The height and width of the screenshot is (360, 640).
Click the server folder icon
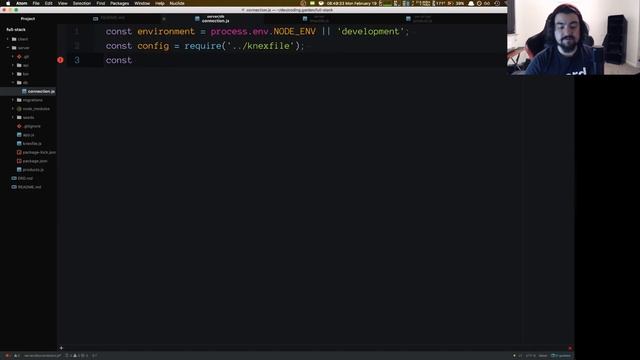(x=14, y=48)
